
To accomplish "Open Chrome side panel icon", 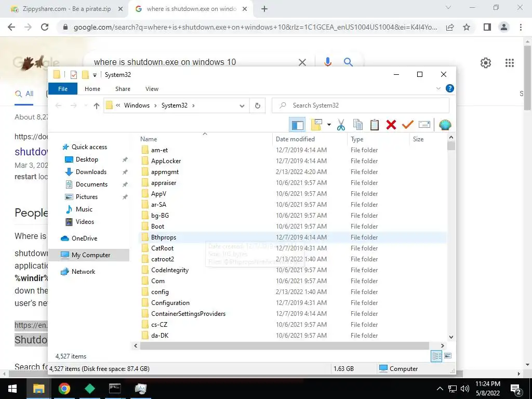I will [487, 27].
